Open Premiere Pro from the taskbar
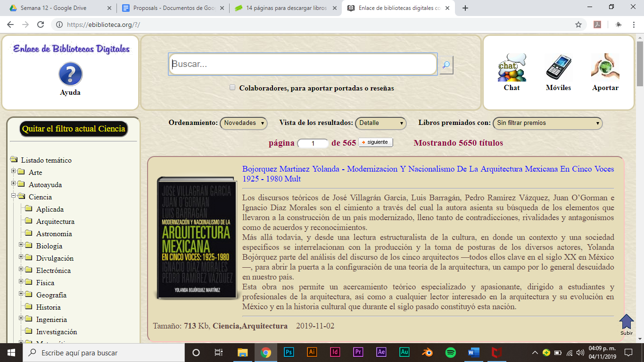Viewport: 644px width, 362px height. (358, 352)
